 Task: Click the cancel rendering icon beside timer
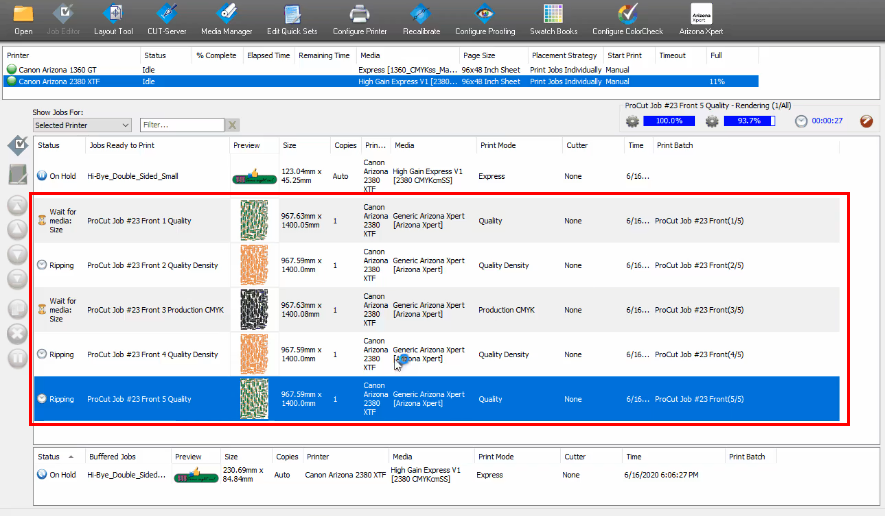[x=866, y=121]
